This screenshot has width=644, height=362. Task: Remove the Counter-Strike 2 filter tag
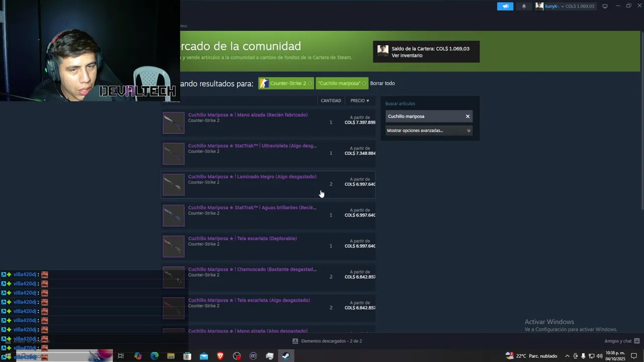pos(309,83)
